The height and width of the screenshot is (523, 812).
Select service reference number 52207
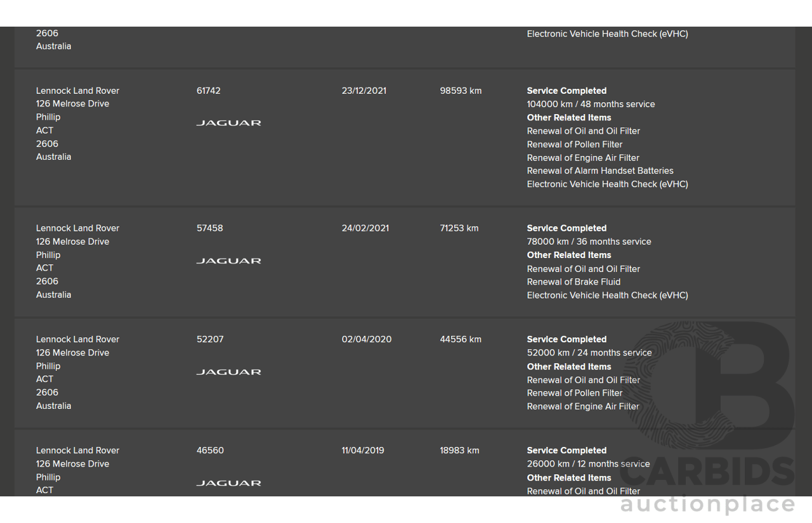(x=210, y=339)
